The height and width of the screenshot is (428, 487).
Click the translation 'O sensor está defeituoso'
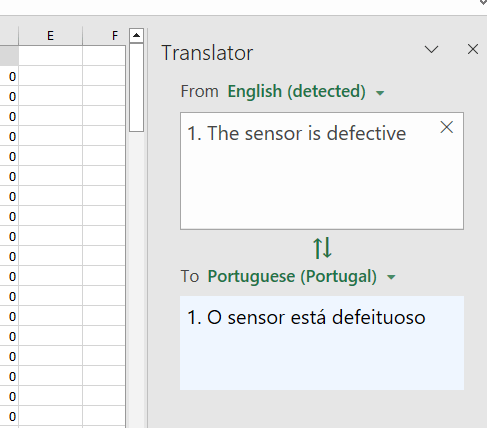pos(316,317)
